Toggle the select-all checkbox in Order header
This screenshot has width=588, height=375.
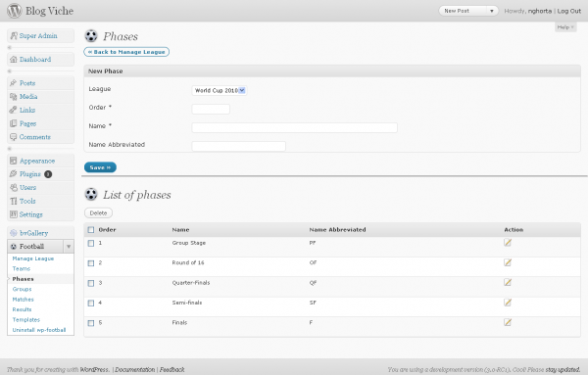(91, 230)
